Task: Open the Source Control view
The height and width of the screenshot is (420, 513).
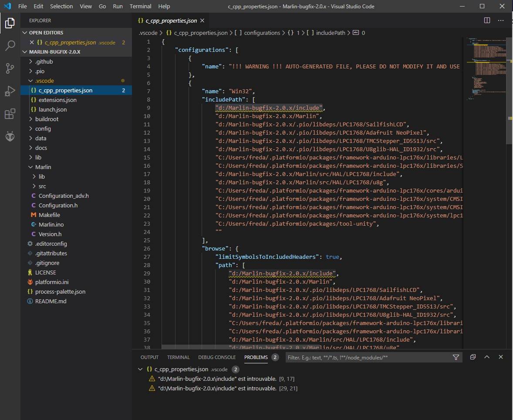Action: click(10, 68)
